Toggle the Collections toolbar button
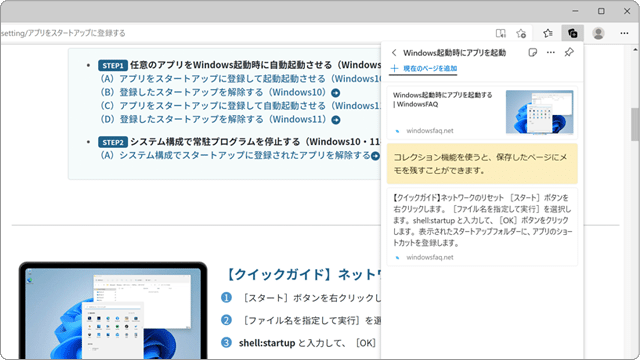Viewport: 640px width, 360px height. [x=572, y=33]
